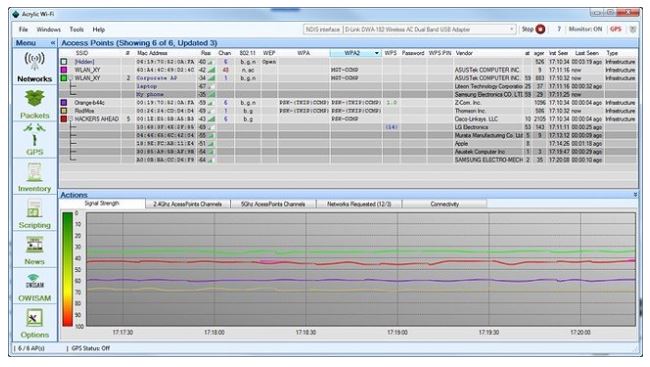This screenshot has height=367, width=650.
Task: Select the Orange-b44c network row
Action: point(348,102)
